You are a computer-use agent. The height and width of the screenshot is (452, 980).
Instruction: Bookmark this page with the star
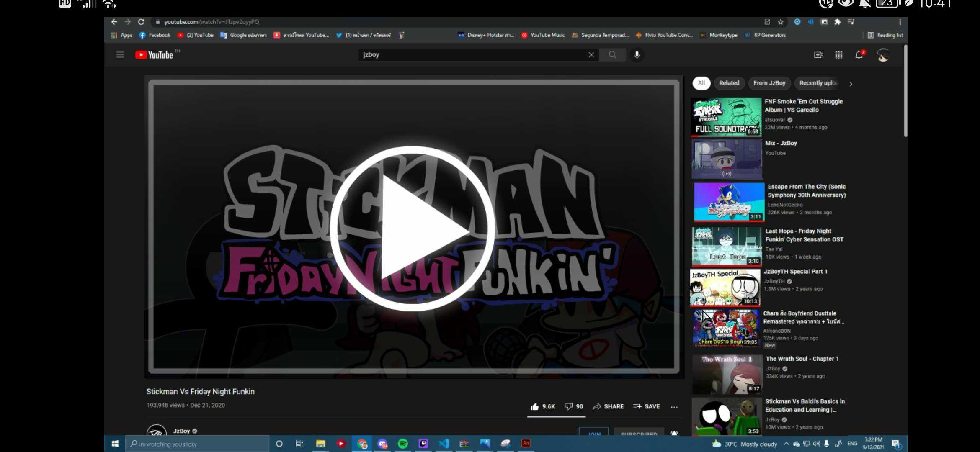(x=781, y=22)
